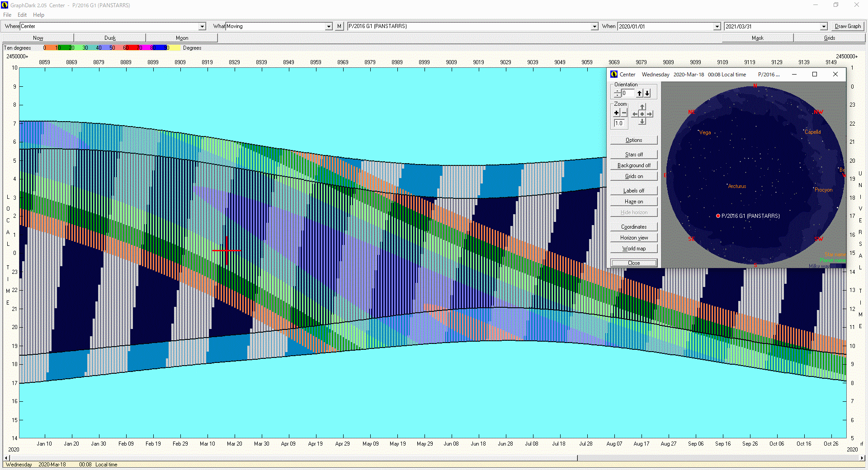Toggle Labels off in sky view
Screen dimensions: 868x470
[x=634, y=191]
